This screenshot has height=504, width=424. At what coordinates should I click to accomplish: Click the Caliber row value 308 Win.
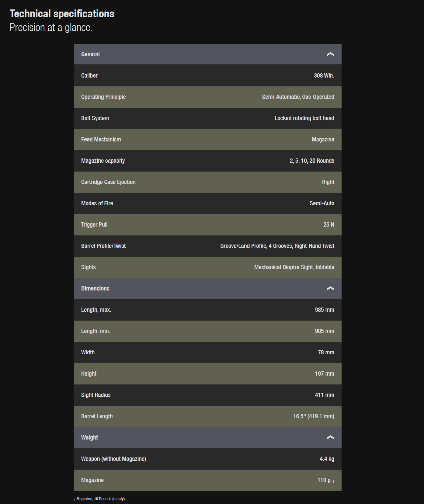point(324,76)
